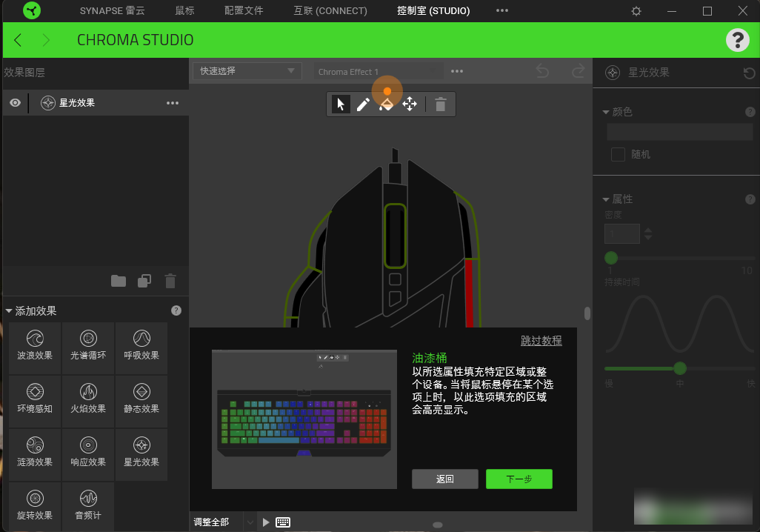This screenshot has height=532, width=760.
Task: Add the 旋转效果 wheel effect
Action: tap(35, 506)
